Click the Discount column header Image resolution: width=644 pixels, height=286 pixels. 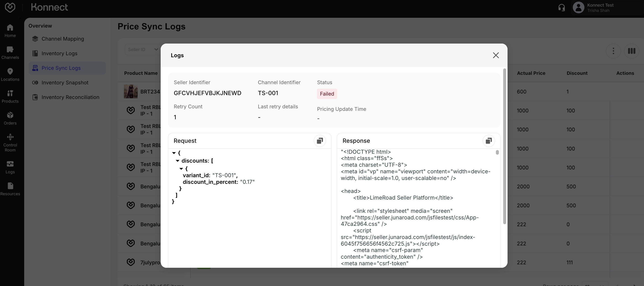click(577, 73)
